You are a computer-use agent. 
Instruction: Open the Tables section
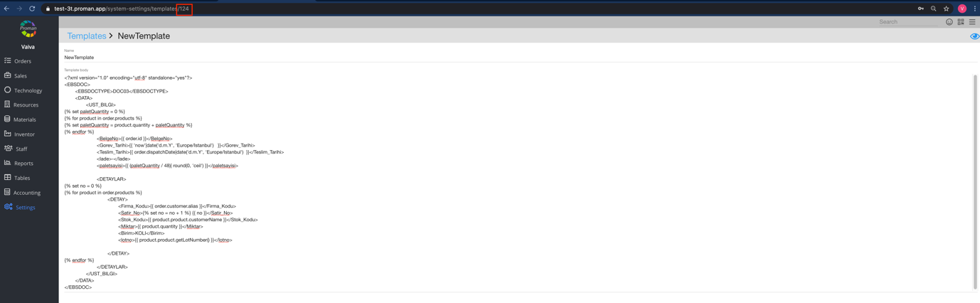click(x=22, y=178)
